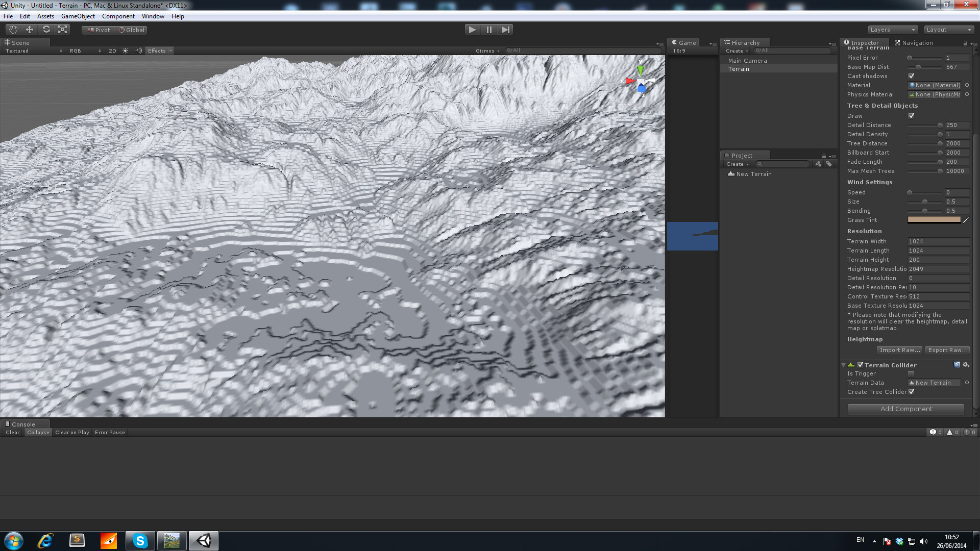
Task: Select the Rotate tool
Action: tap(46, 29)
